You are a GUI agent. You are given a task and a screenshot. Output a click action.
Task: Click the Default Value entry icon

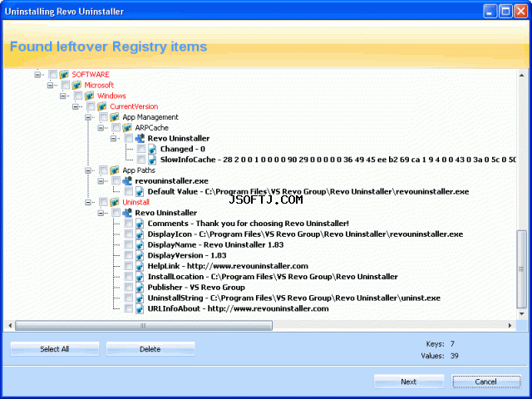pos(140,191)
